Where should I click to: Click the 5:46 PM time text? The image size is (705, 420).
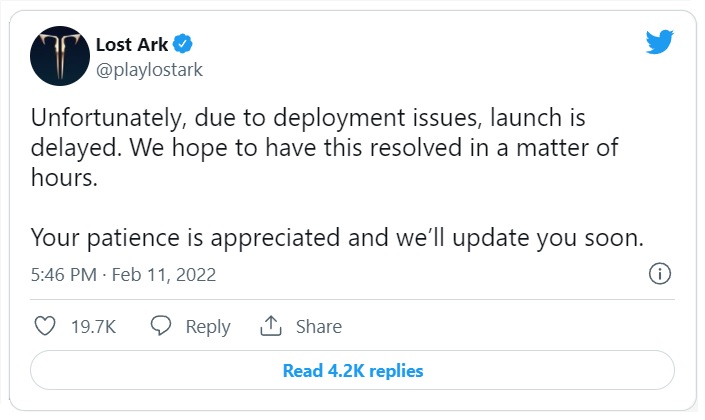tap(62, 274)
